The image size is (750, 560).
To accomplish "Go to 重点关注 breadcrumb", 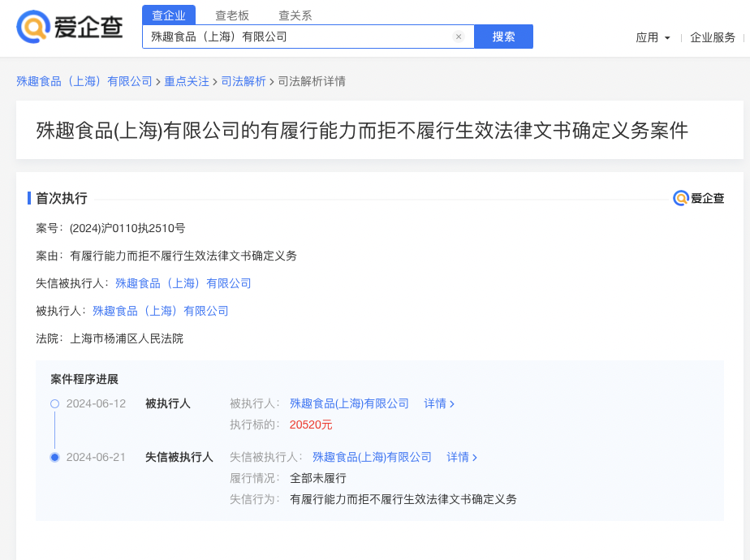I will tap(187, 81).
